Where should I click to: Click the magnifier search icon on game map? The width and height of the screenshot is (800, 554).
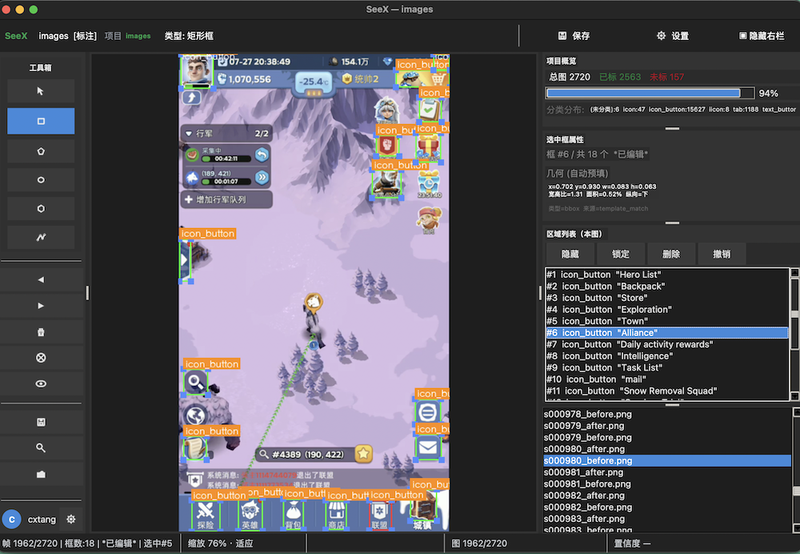(x=195, y=382)
